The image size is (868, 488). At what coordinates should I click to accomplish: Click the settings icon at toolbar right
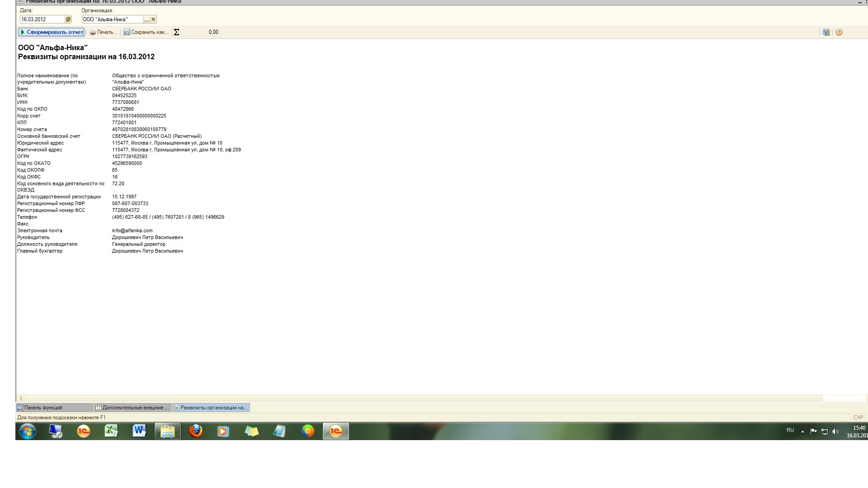click(826, 32)
